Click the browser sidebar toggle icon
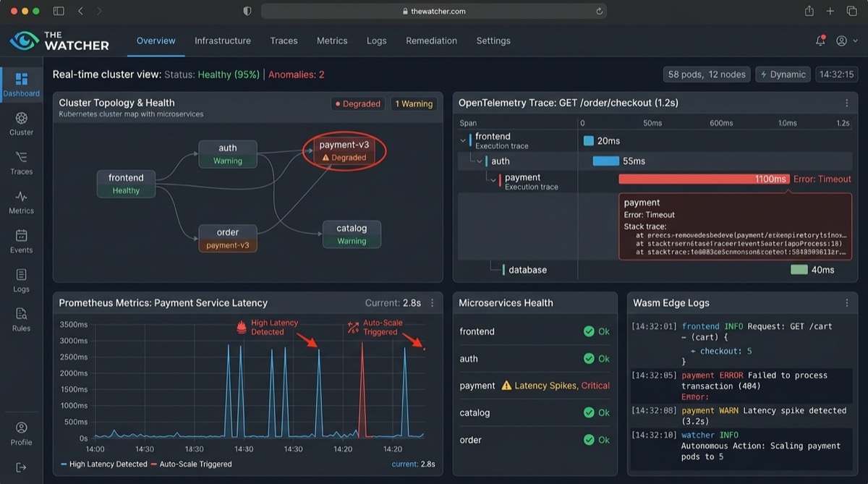 point(59,11)
